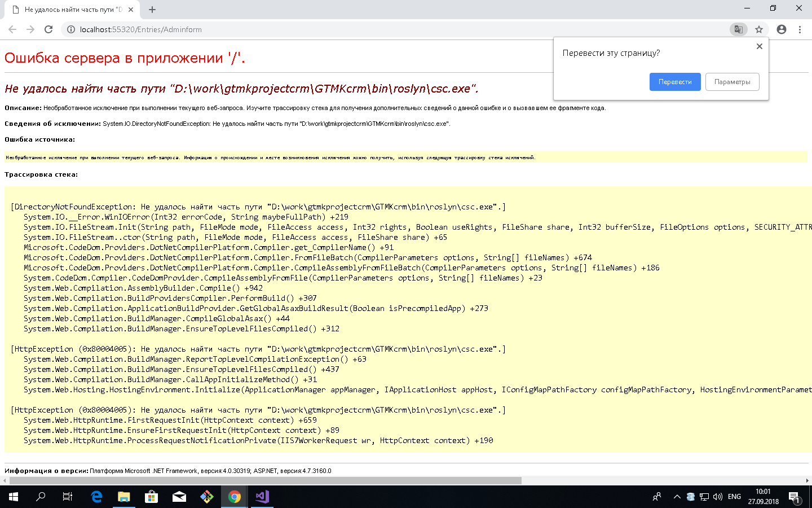
Task: Click 'ProcessRequestNotificationPrivate' stack line
Action: point(258,440)
